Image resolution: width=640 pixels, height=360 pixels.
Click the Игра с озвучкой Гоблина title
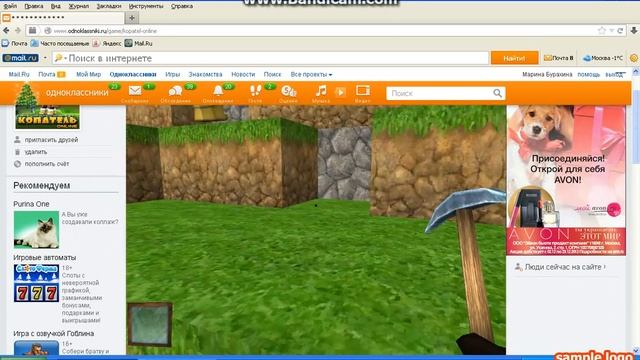[53, 333]
